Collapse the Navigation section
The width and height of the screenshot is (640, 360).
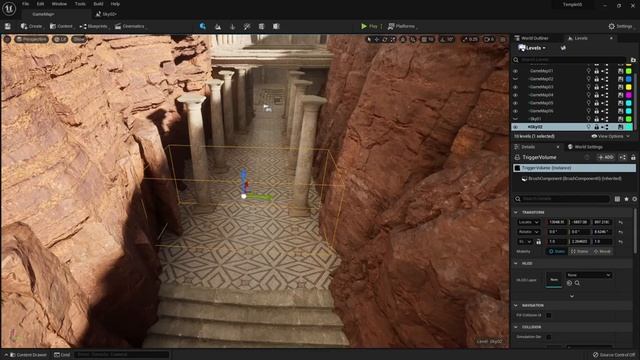(516, 306)
